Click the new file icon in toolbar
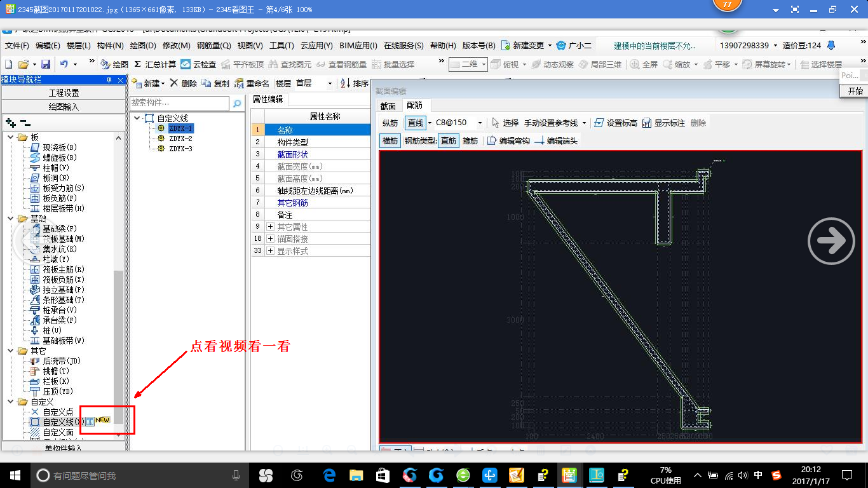868x488 pixels. click(8, 64)
